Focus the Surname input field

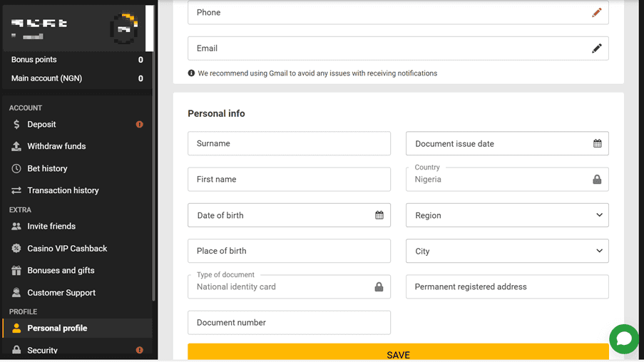[289, 143]
